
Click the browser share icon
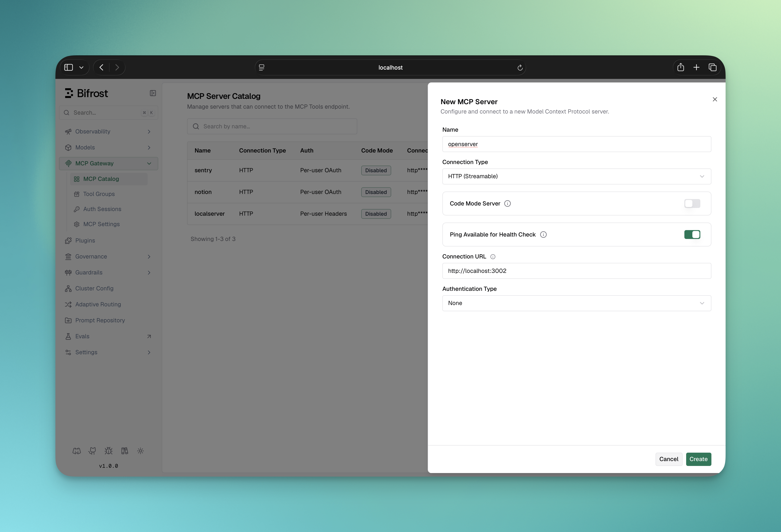click(681, 67)
